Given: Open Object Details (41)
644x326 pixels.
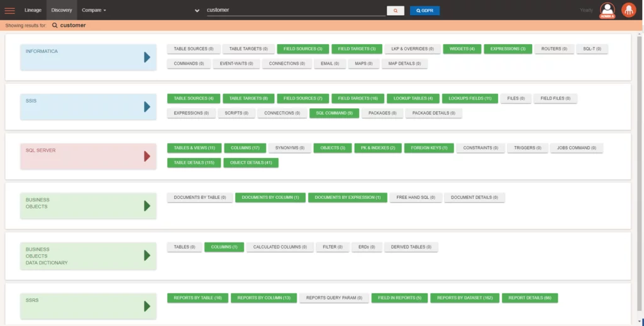Looking at the screenshot, I should pos(251,163).
